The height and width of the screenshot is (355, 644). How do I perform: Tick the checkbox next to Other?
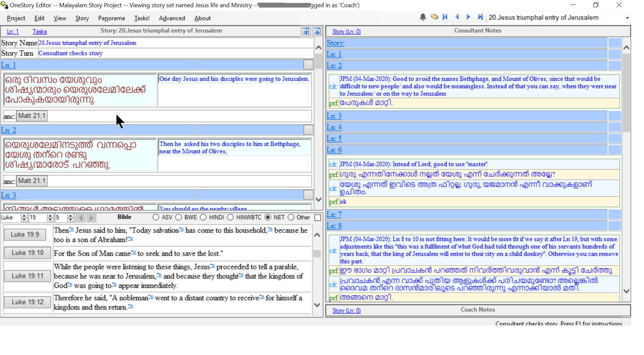[318, 218]
